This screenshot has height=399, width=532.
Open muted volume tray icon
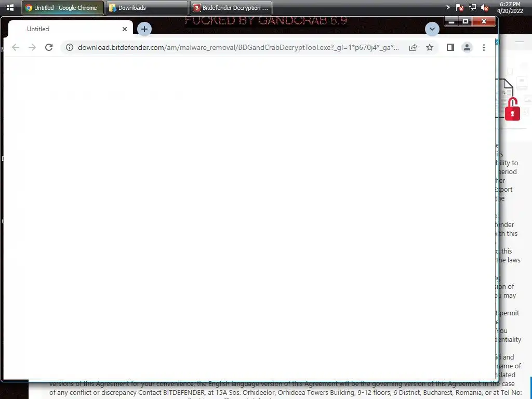tap(485, 7)
